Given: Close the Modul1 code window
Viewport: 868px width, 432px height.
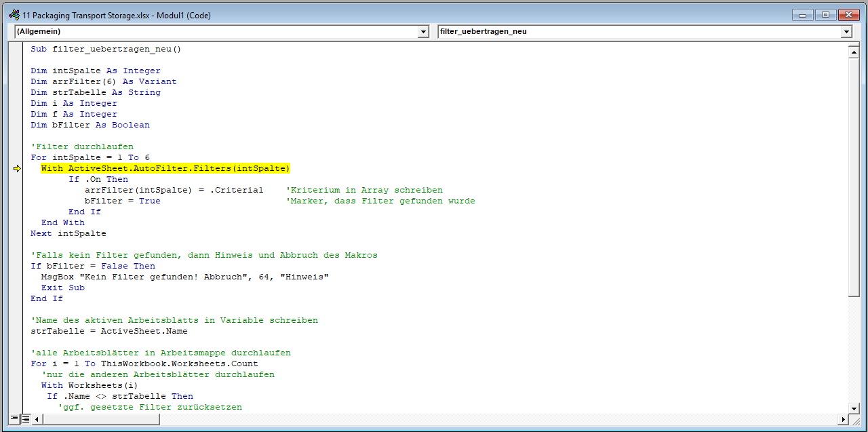Looking at the screenshot, I should click(848, 15).
